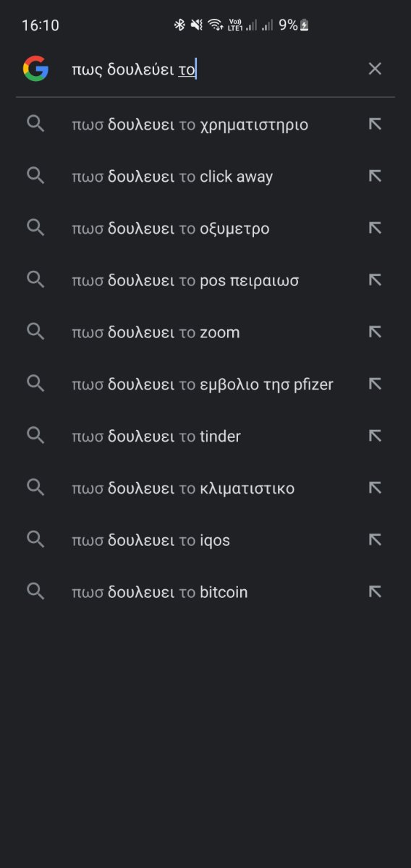
Task: Insert 'pos πειραιωσ' suggestion via arrow icon
Action: [x=375, y=280]
